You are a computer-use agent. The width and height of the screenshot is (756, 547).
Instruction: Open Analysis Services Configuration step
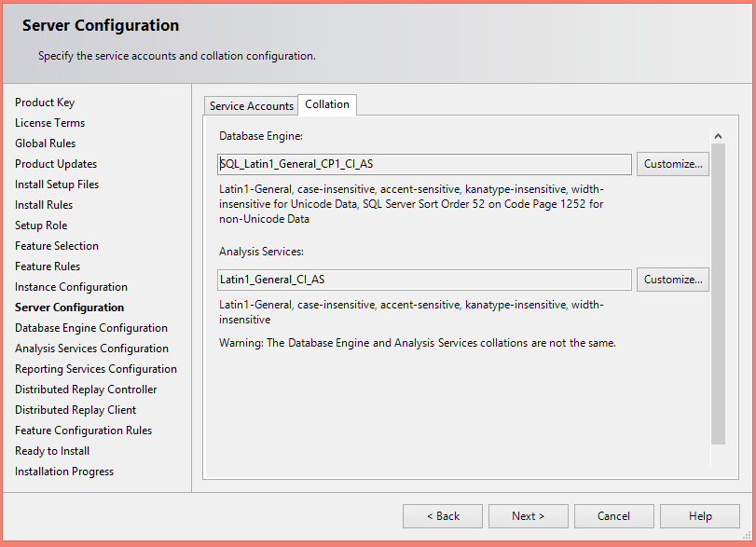tap(91, 348)
